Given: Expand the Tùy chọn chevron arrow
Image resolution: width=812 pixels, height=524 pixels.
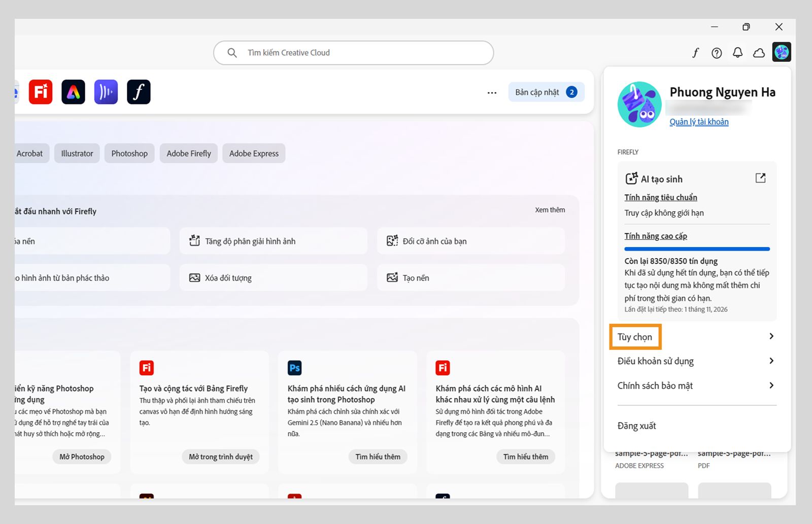Looking at the screenshot, I should [771, 336].
